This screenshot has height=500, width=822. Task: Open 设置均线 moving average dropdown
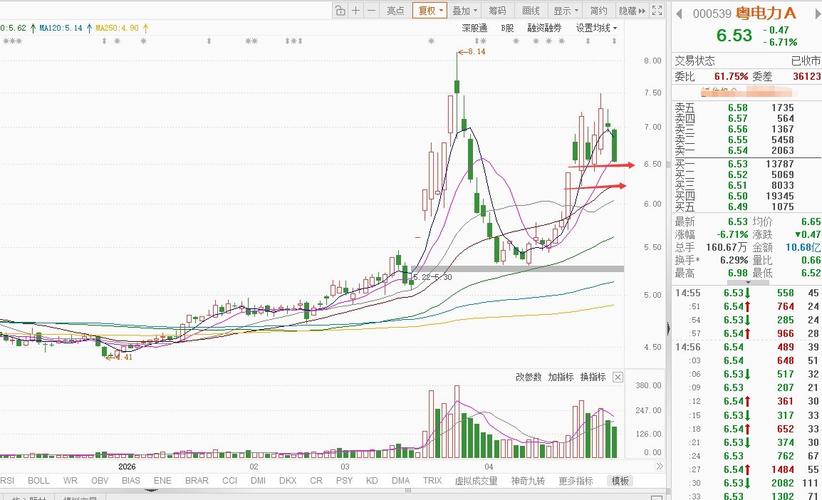[x=597, y=28]
